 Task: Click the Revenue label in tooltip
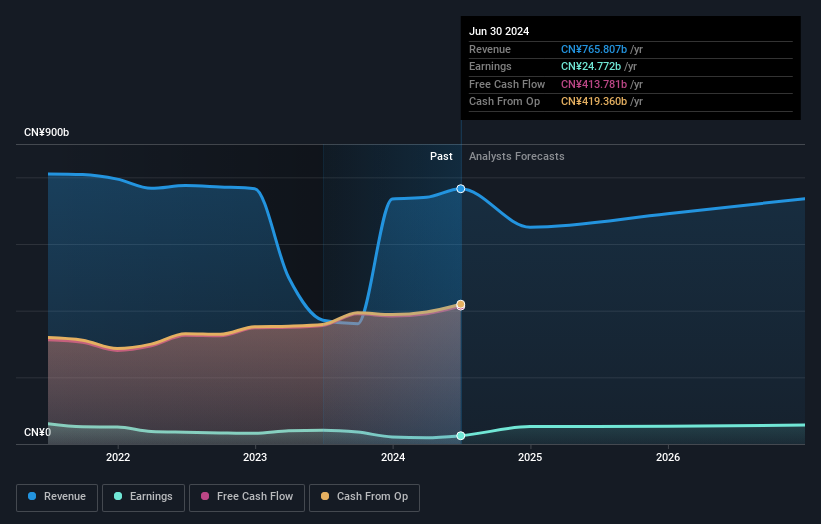coord(490,49)
